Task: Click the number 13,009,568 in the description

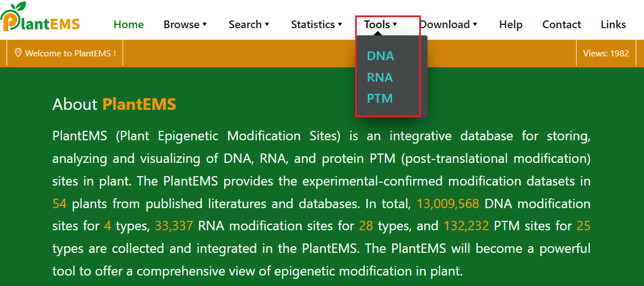Action: click(448, 204)
